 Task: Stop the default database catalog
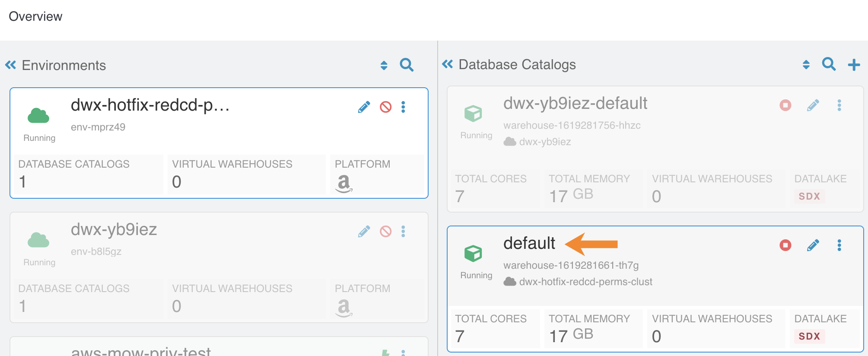[x=785, y=245]
